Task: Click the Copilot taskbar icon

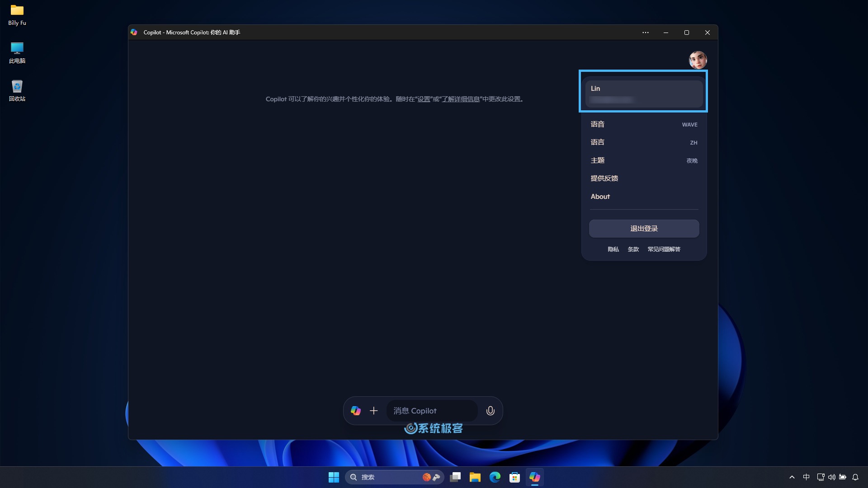Action: 535,477
